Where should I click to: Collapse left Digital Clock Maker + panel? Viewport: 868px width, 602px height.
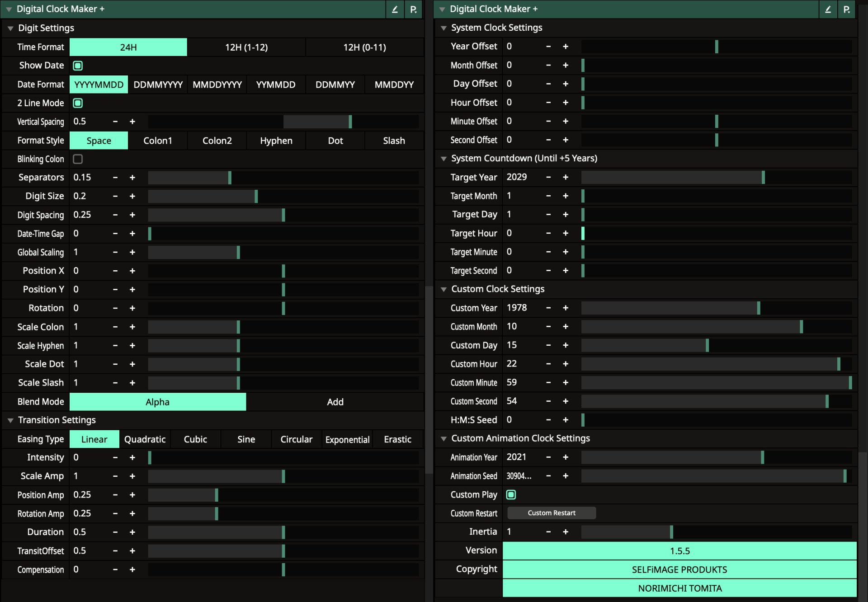coord(9,9)
